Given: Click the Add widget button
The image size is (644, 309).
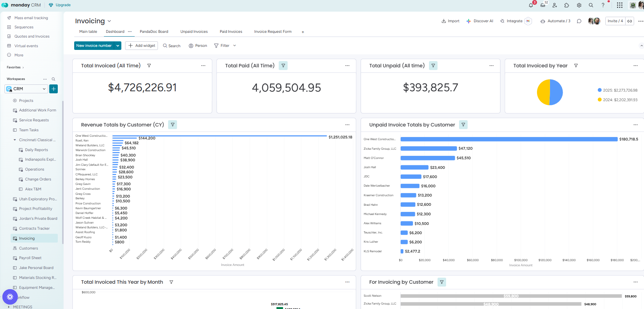Looking at the screenshot, I should tap(142, 46).
